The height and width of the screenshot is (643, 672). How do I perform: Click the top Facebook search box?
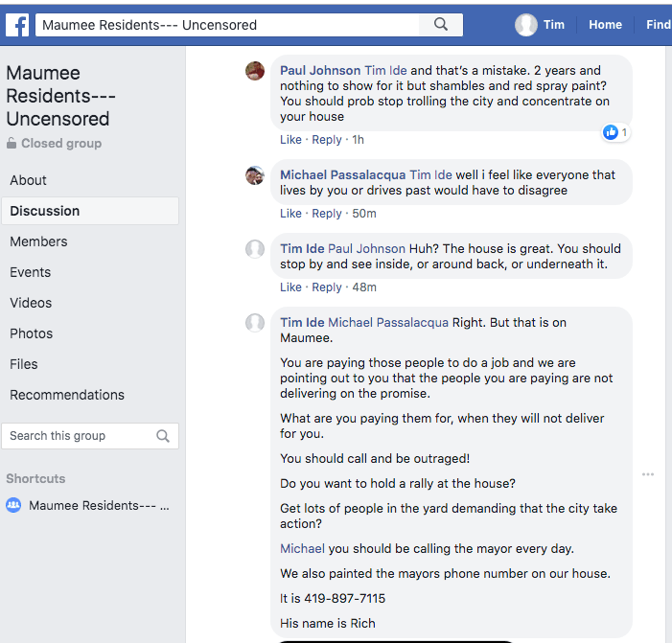coord(230,25)
